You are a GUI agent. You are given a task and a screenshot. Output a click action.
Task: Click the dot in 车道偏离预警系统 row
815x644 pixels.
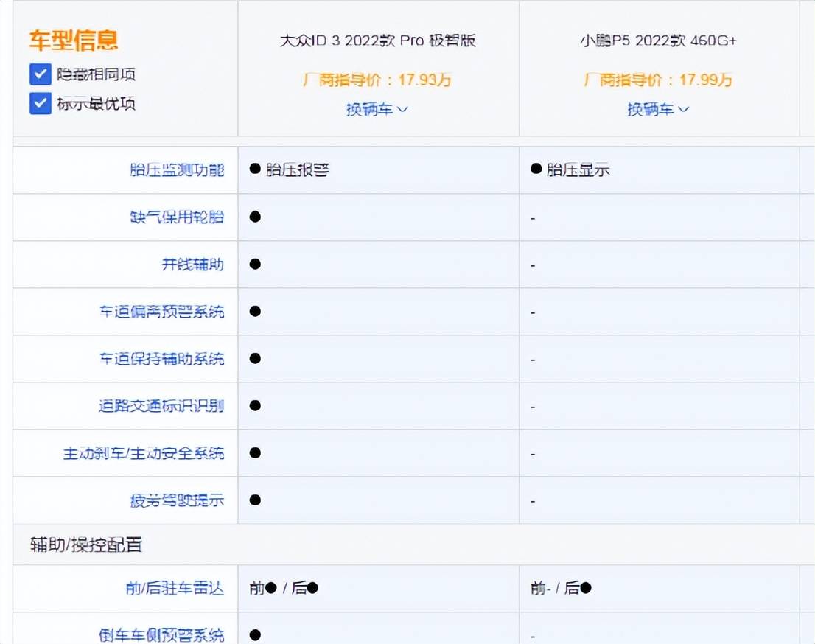pos(255,312)
